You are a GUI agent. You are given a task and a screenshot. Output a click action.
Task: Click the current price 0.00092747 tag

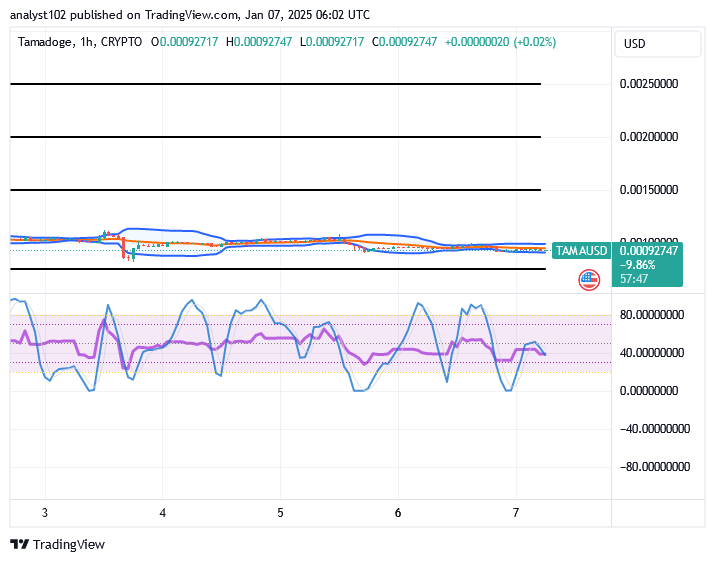click(648, 251)
